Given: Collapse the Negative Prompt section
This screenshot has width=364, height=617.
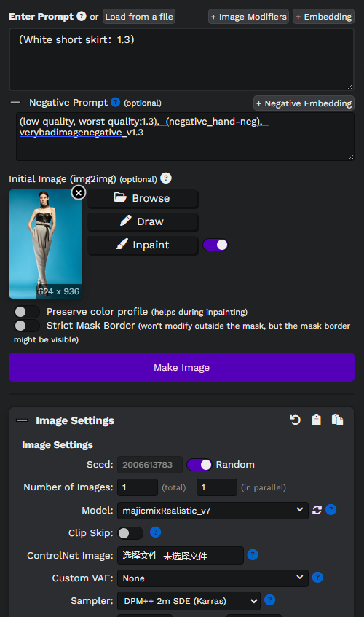Looking at the screenshot, I should [15, 102].
